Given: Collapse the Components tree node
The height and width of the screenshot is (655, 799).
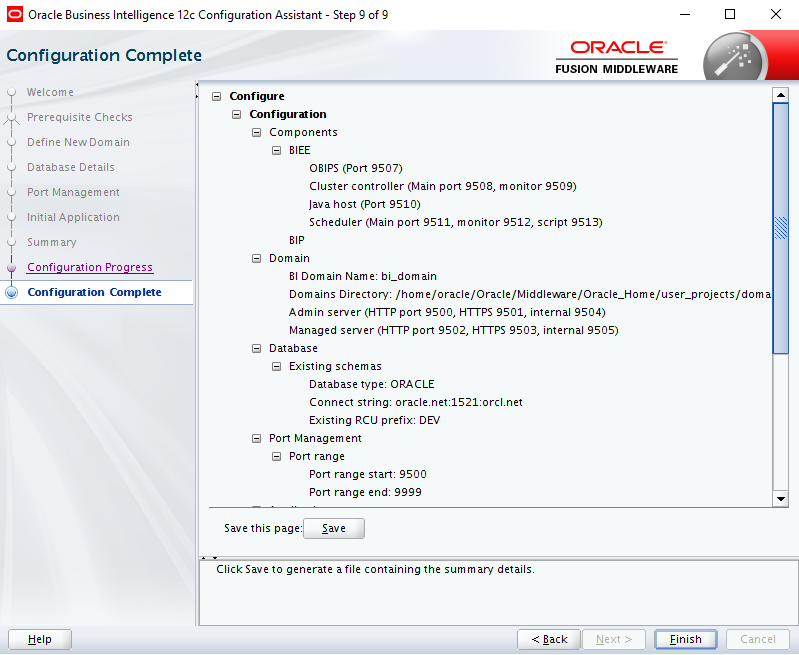Looking at the screenshot, I should [257, 133].
